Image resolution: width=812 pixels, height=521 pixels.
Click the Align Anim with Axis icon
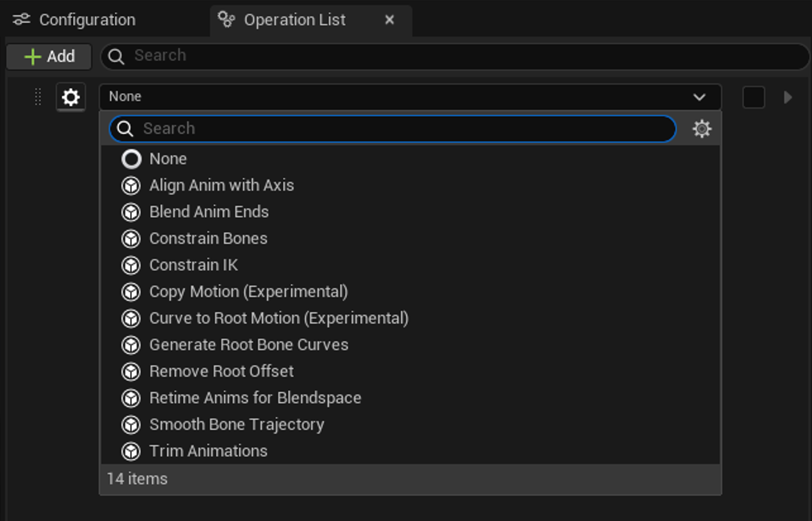[131, 185]
